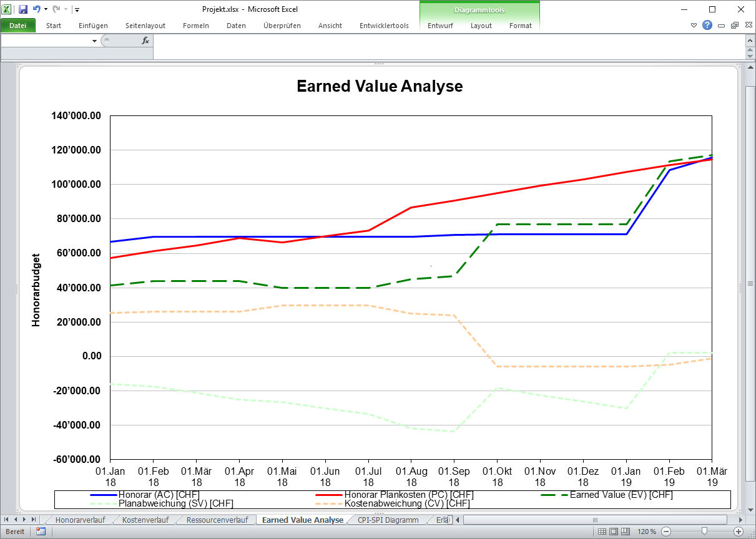Click the Excel application icon
Screen dimensions: 756x539
coord(7,9)
